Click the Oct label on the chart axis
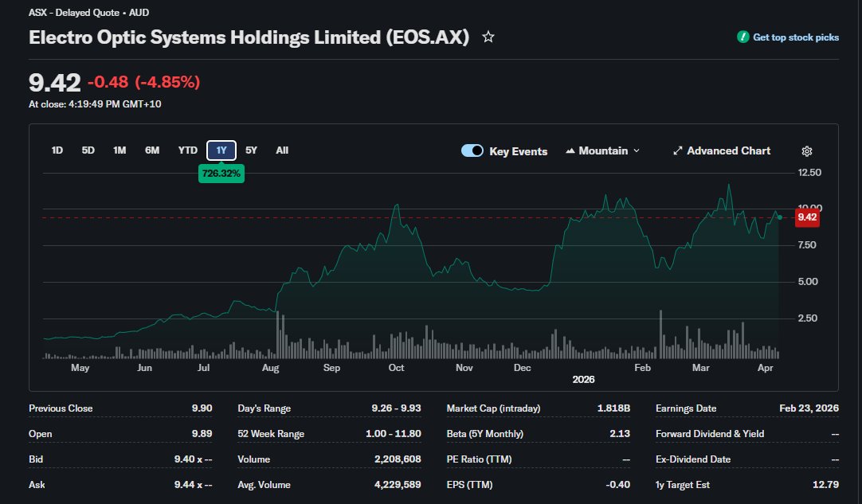Image resolution: width=862 pixels, height=504 pixels. (x=396, y=368)
